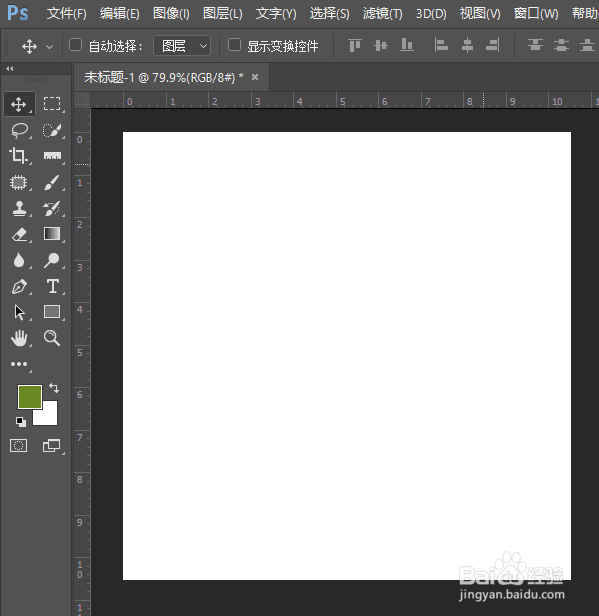Align top edges of layers
599x616 pixels.
tap(355, 45)
